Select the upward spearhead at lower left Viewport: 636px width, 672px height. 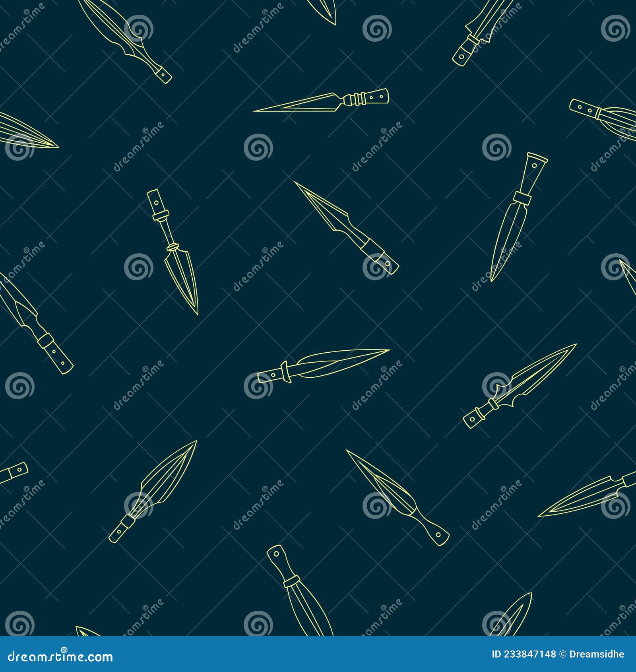[x=159, y=497]
